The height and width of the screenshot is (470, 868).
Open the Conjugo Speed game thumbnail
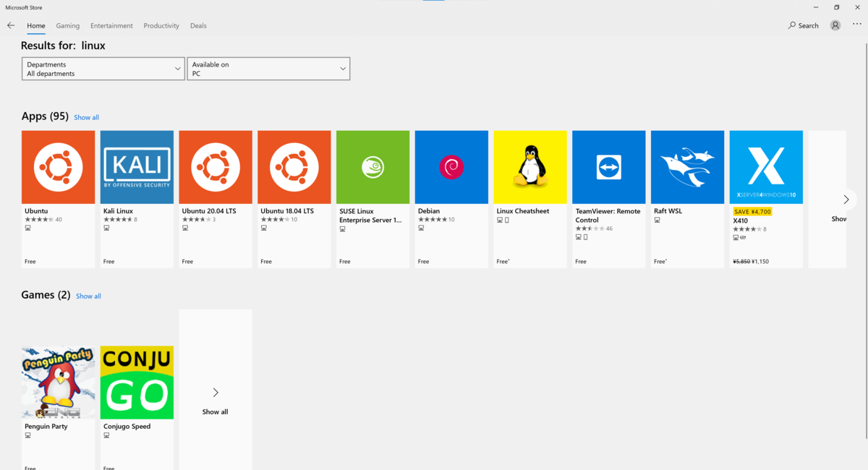tap(137, 382)
